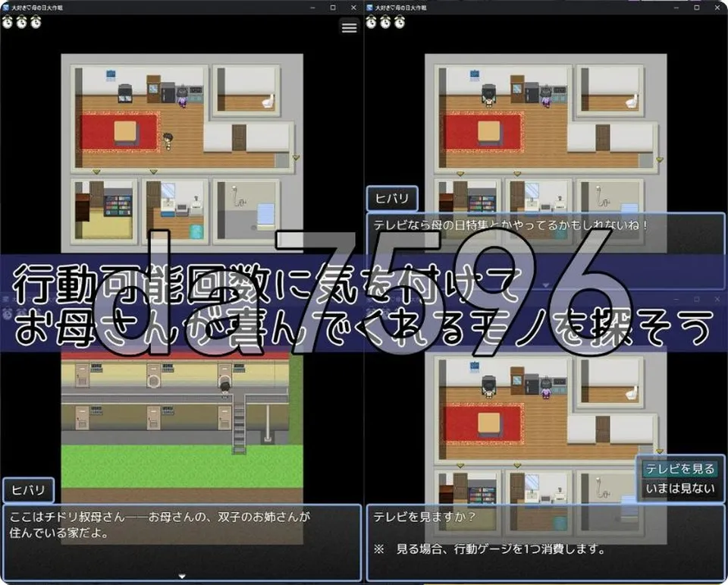Select the 'いまは見ない' choice
The width and height of the screenshot is (728, 585).
(680, 489)
